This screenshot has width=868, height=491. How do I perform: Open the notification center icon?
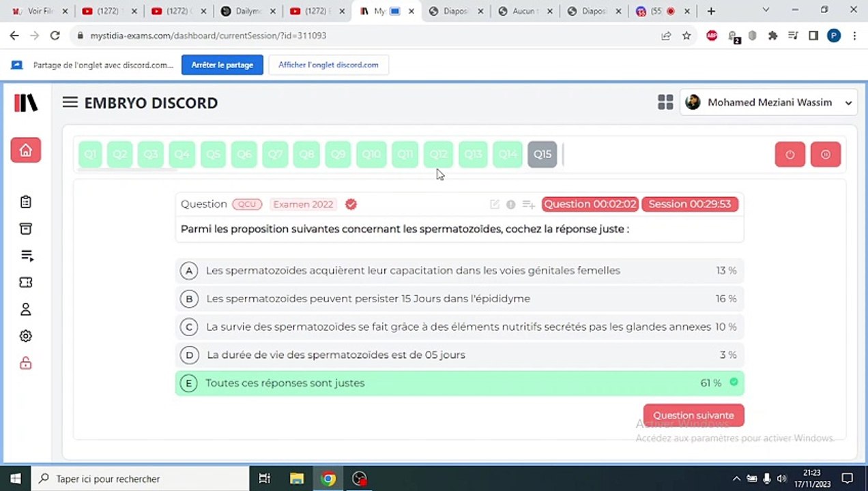click(848, 479)
